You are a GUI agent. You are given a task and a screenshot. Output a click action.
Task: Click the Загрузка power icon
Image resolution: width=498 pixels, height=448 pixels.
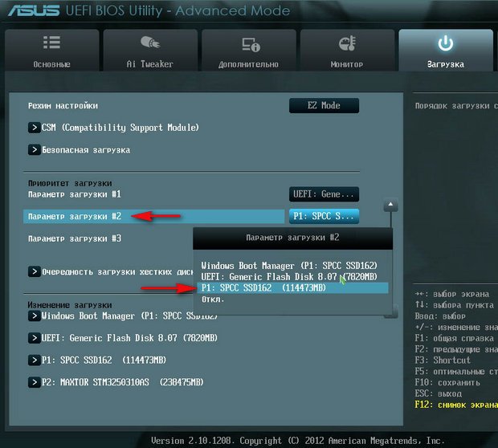[x=445, y=43]
